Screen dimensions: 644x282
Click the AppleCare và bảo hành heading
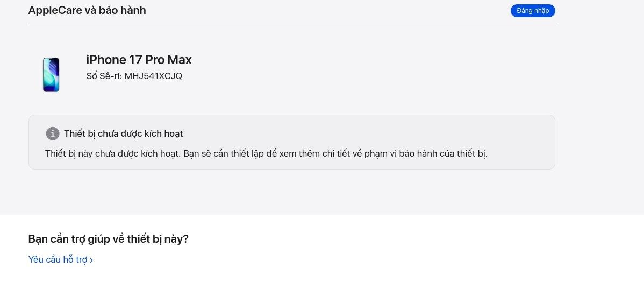[x=87, y=10]
